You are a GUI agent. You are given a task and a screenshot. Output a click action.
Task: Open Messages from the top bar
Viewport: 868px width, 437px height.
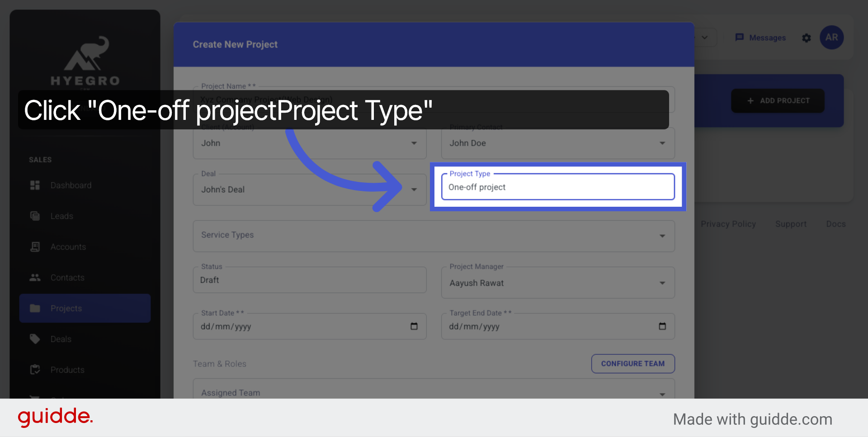coord(760,38)
